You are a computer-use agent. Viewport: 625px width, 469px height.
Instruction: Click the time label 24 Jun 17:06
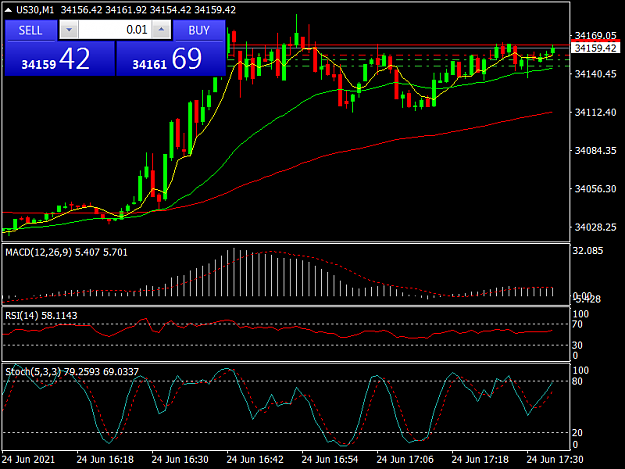[405, 459]
